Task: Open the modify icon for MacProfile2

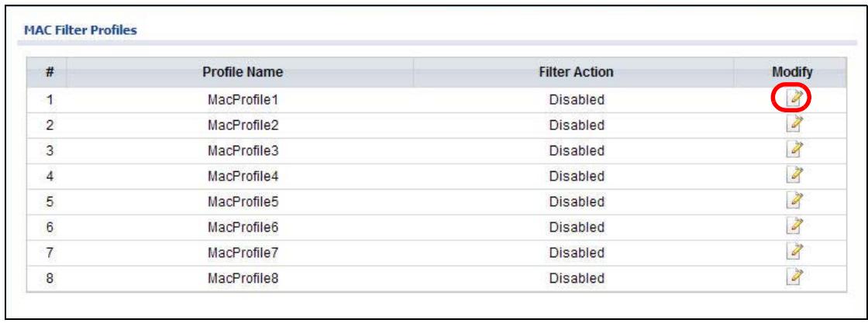Action: point(794,125)
